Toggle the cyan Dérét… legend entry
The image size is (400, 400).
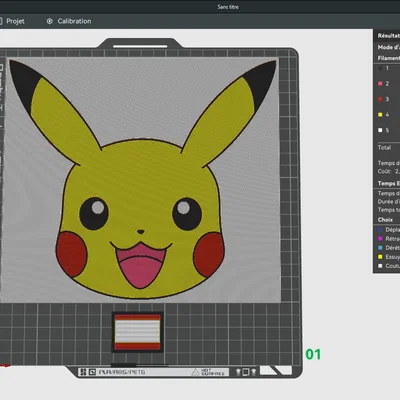coord(388,248)
